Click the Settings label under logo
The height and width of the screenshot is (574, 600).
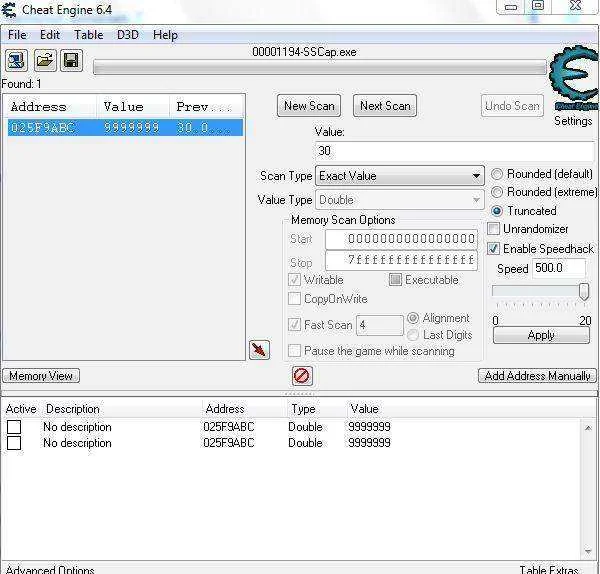[x=573, y=121]
